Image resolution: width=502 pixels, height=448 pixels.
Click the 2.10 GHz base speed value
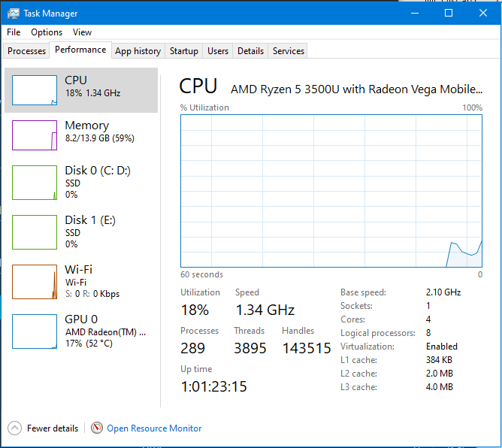[x=443, y=292]
